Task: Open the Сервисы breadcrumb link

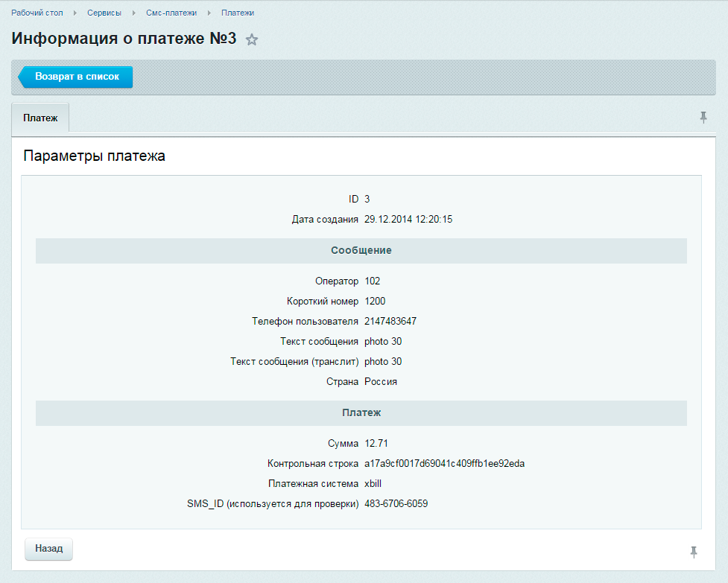Action: [104, 13]
